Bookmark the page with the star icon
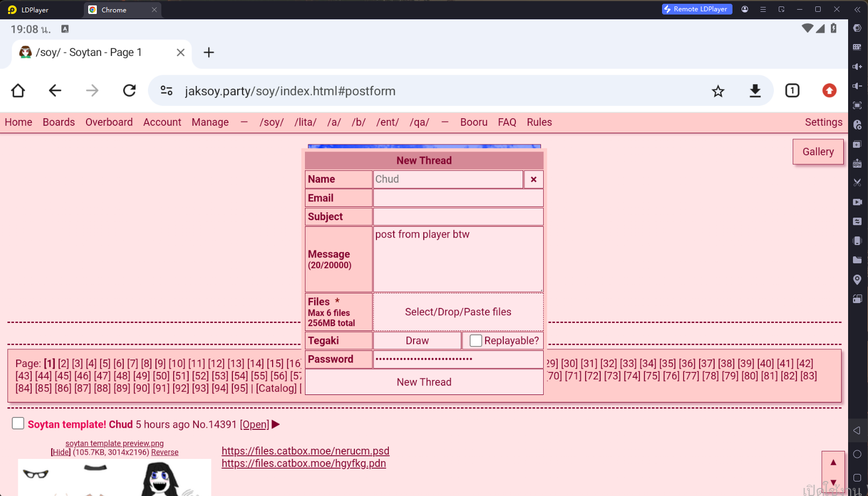The height and width of the screenshot is (496, 868). click(718, 91)
